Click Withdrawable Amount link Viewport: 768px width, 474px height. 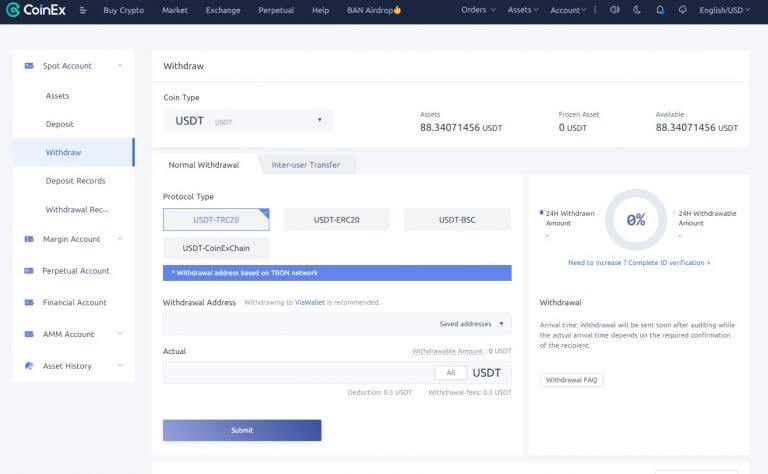447,351
